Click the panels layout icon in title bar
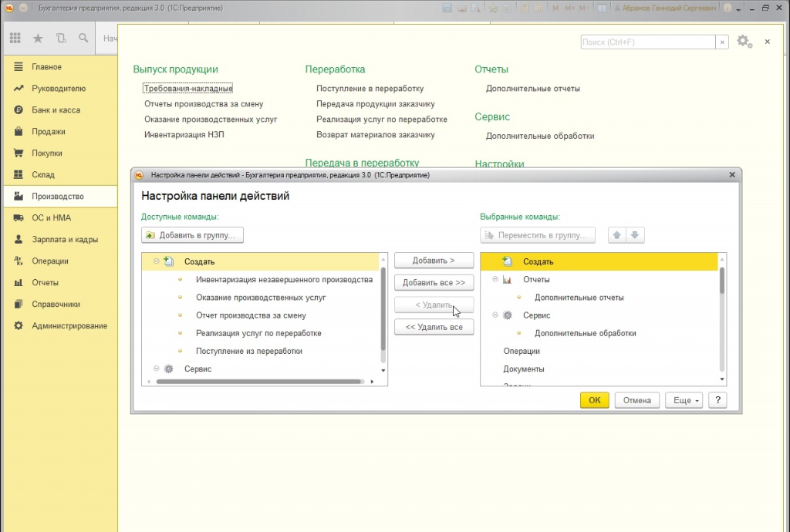 coord(602,8)
